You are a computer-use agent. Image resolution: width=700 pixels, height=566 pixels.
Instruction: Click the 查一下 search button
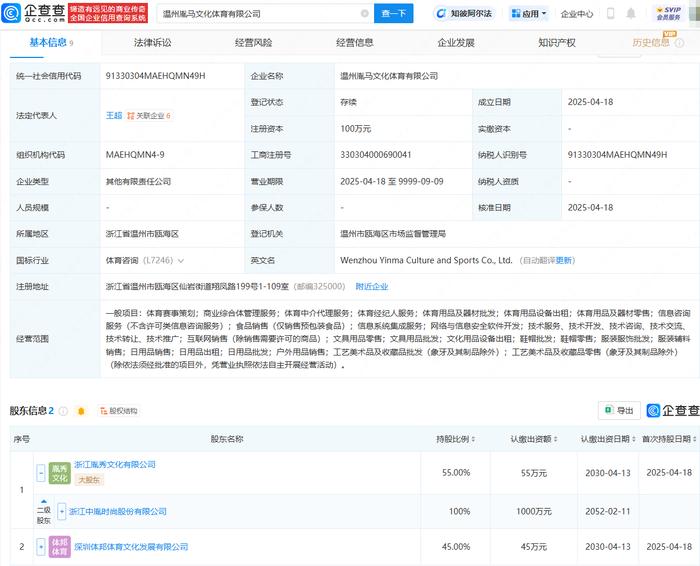393,13
